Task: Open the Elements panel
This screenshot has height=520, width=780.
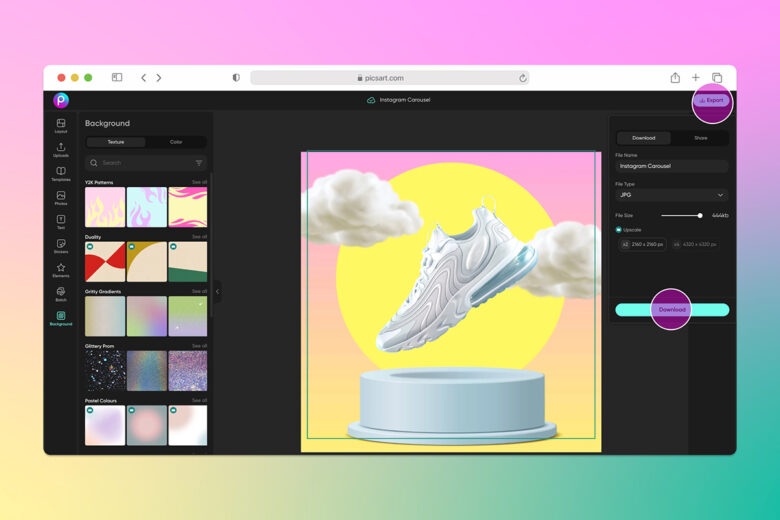Action: tap(61, 270)
